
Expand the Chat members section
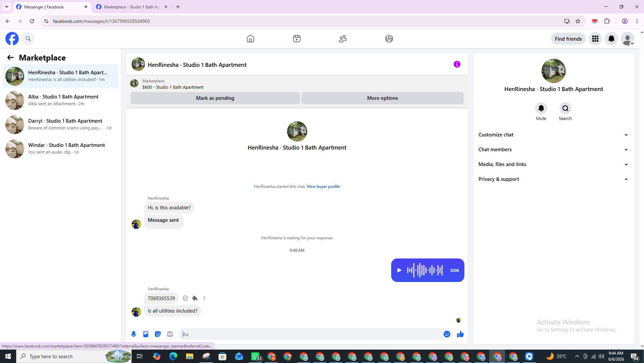point(553,150)
